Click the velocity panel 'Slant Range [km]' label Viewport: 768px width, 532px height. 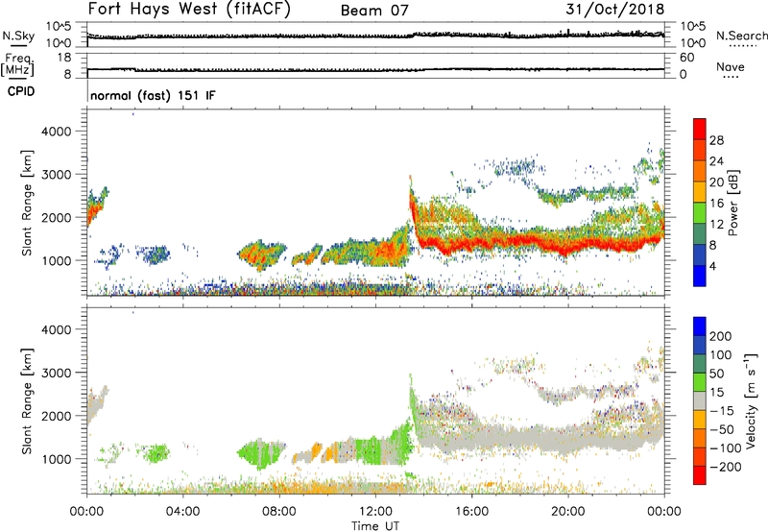coord(27,401)
